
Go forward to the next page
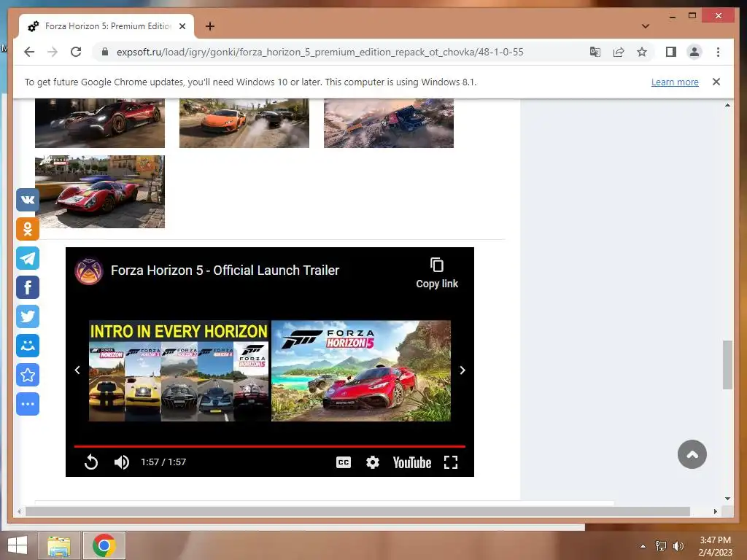[53, 52]
